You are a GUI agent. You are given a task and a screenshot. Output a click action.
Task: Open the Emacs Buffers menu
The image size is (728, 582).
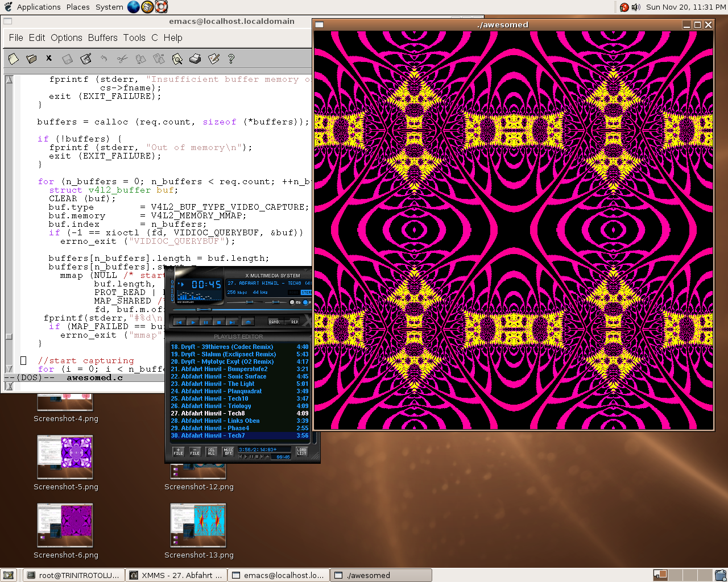103,38
